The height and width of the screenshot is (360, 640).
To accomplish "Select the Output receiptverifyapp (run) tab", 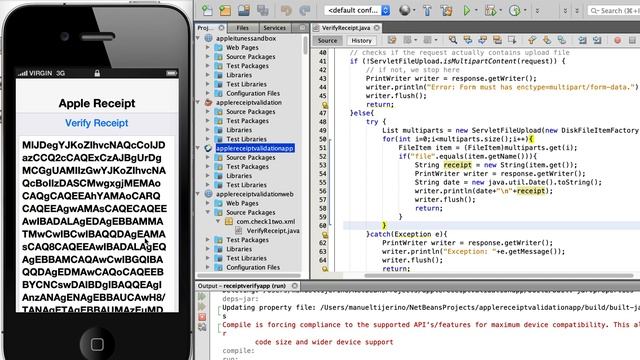I will [x=247, y=286].
